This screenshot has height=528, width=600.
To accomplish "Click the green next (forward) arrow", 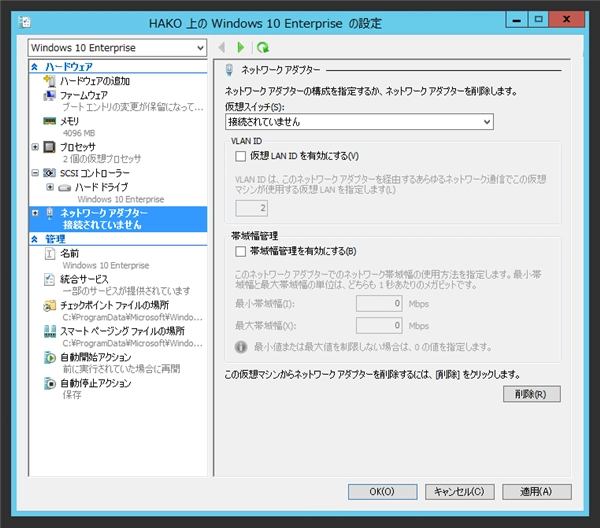I will click(x=240, y=47).
